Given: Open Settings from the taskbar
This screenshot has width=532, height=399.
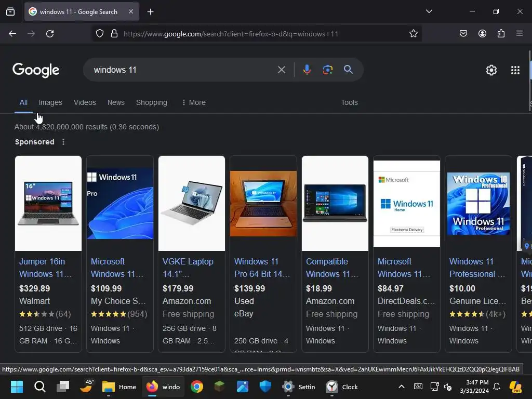Looking at the screenshot, I should click(299, 387).
